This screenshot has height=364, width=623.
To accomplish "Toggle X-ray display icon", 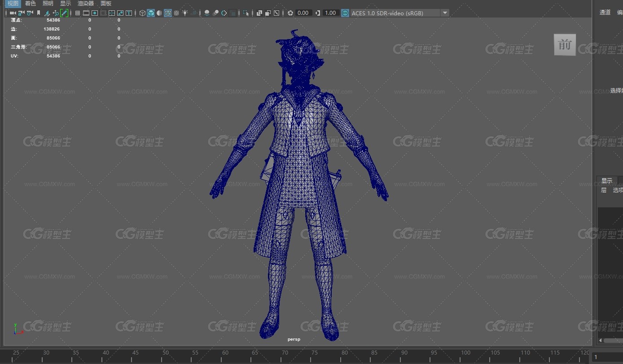I will click(x=259, y=13).
